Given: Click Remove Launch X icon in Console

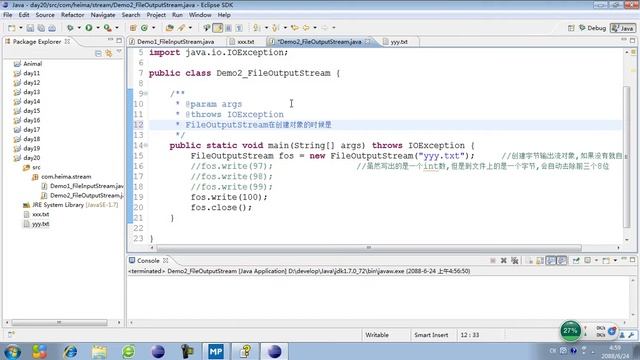Looking at the screenshot, I should tap(504, 260).
